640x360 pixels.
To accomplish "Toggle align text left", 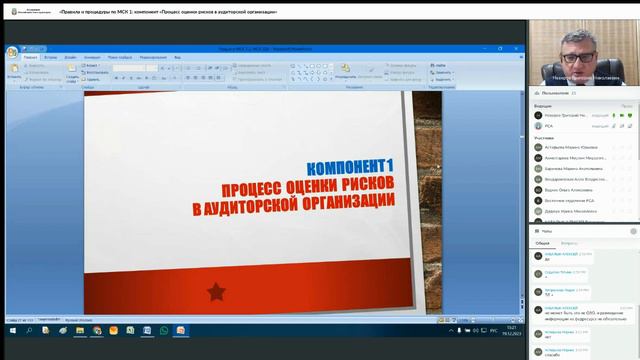I will (x=188, y=78).
